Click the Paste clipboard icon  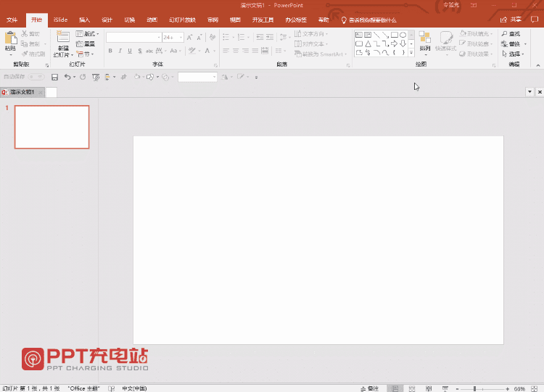[11, 38]
